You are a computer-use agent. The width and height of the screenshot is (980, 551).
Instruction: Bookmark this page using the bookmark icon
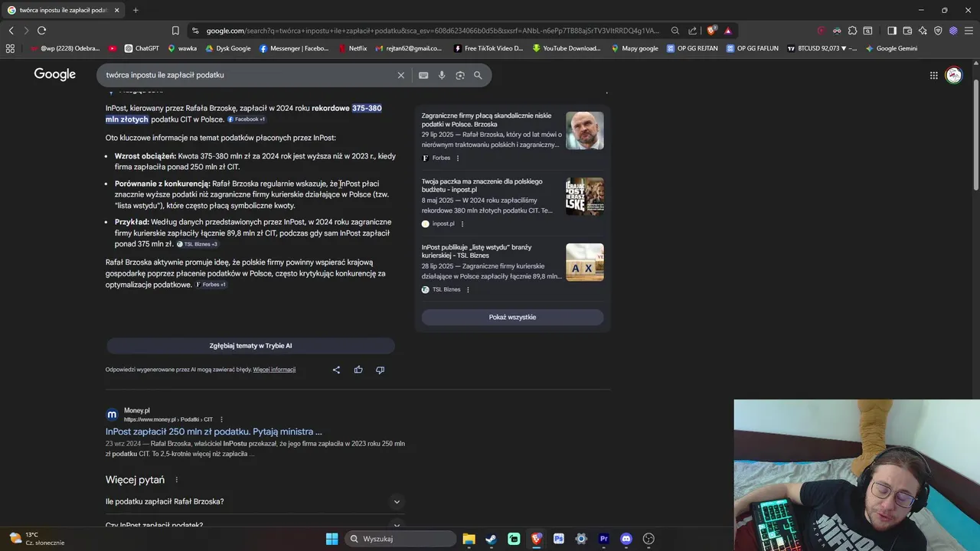pyautogui.click(x=175, y=31)
